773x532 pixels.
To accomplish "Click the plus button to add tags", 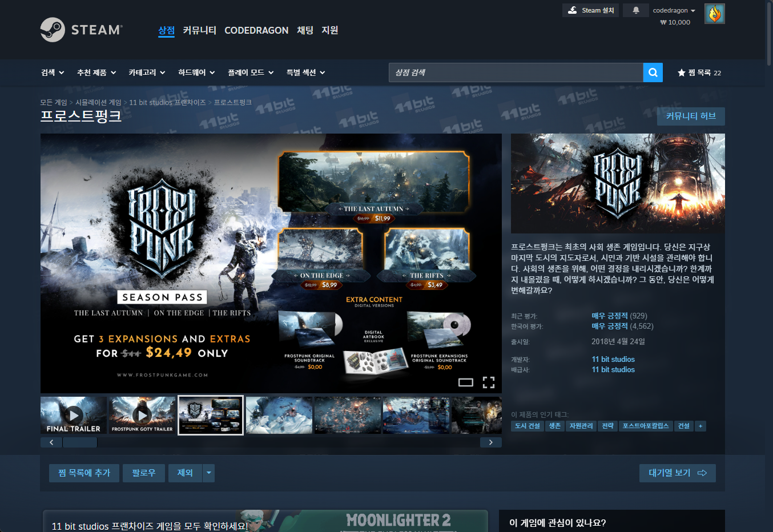I will 700,426.
